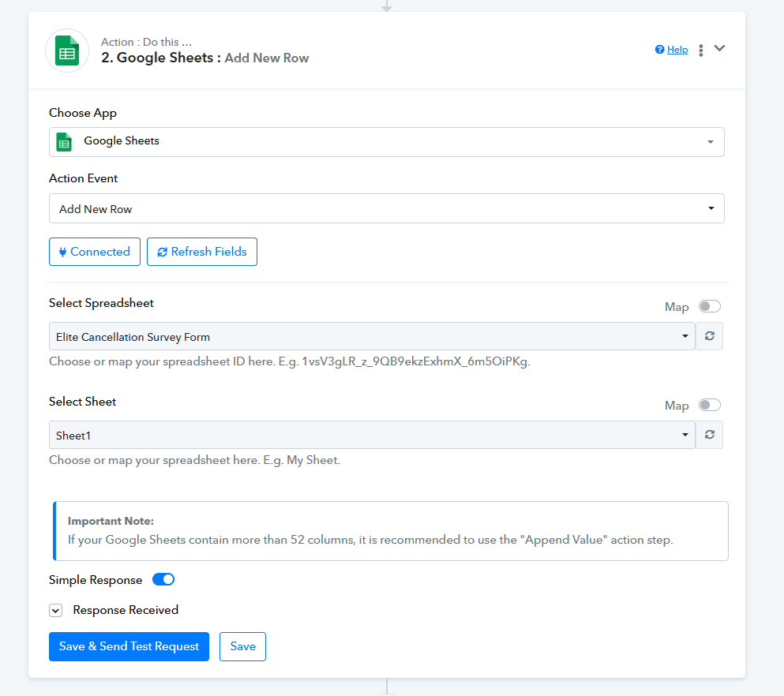Refresh the spreadsheet list using the reload icon
This screenshot has height=696, width=784.
710,336
